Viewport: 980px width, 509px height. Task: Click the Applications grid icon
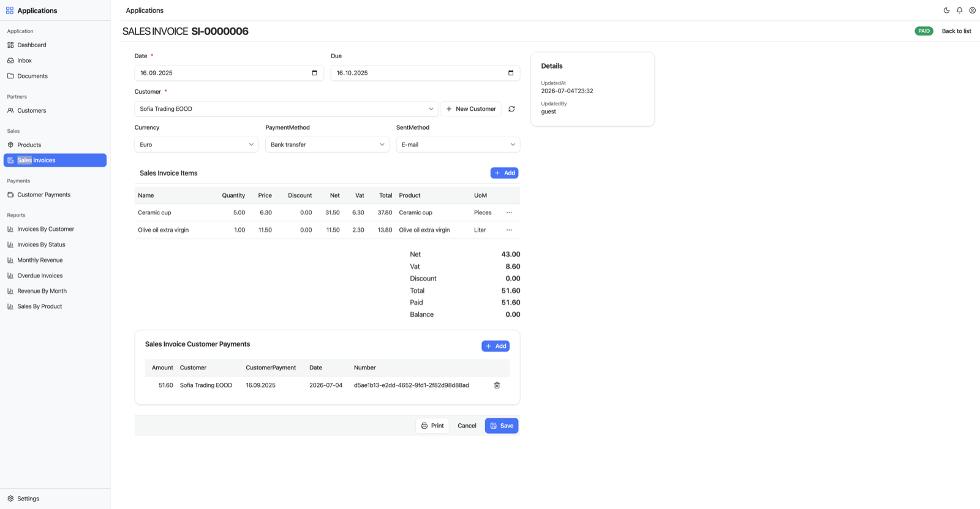10,10
